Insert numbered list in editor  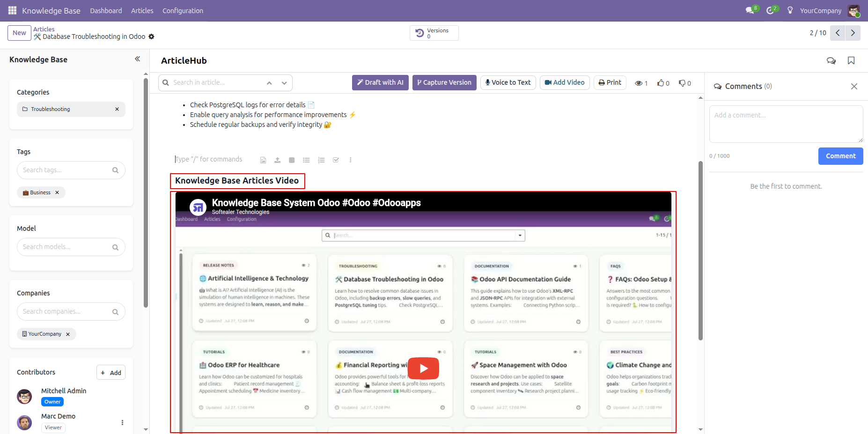pos(321,160)
